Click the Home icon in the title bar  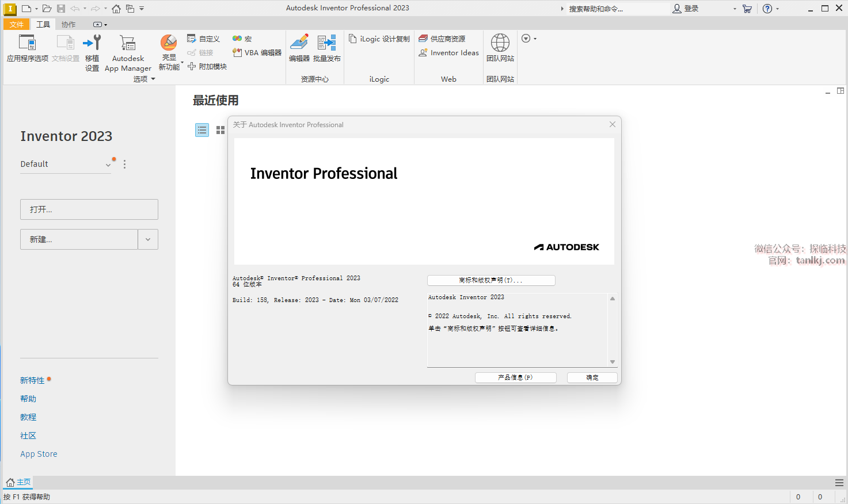(x=116, y=9)
